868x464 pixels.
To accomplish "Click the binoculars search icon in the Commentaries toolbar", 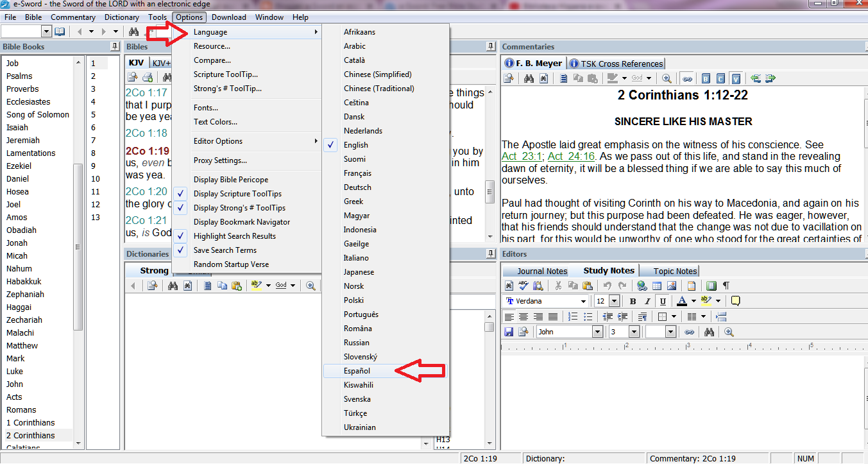I will 529,78.
